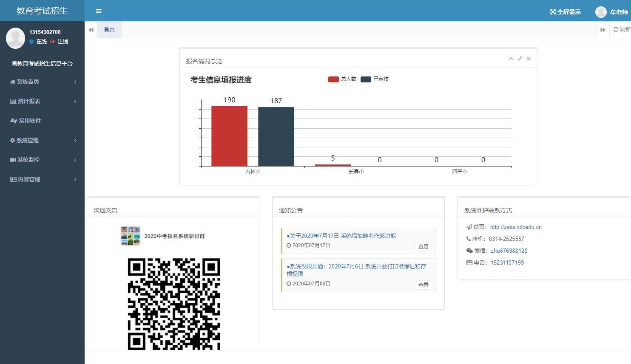Image resolution: width=631 pixels, height=364 pixels.
Task: Click the bar chart icon beside 统计报表
Action: [x=13, y=101]
